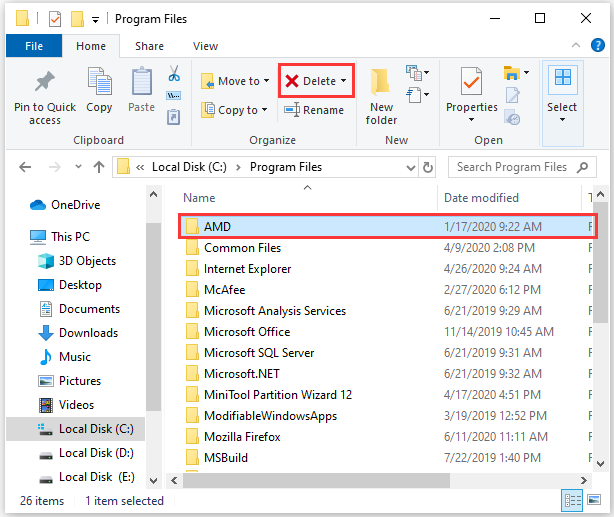This screenshot has width=614, height=517.
Task: Click Local Disk (C:) in address bar
Action: click(189, 167)
